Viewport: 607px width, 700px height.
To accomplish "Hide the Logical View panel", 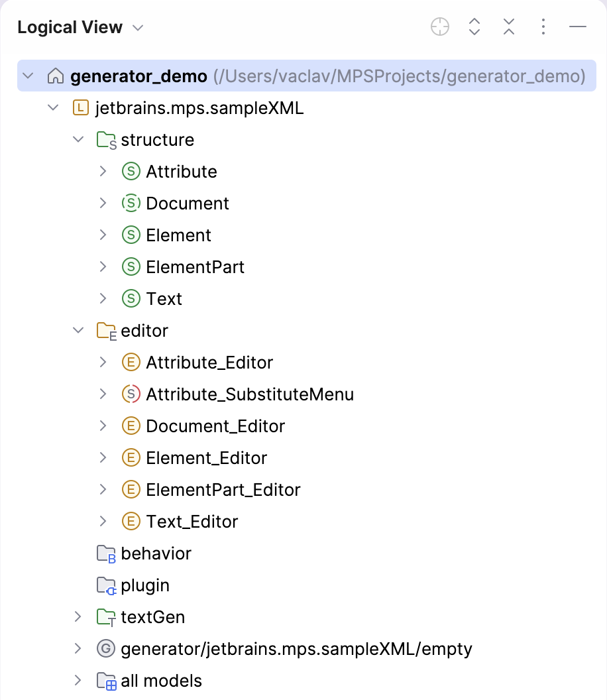I will [578, 27].
